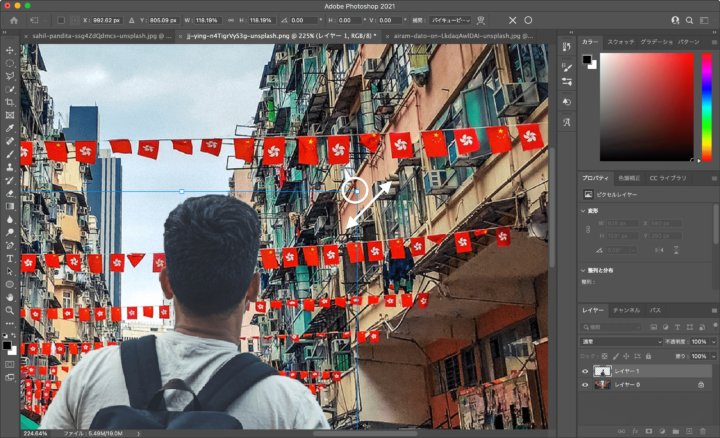Select the Pen tool

click(10, 245)
